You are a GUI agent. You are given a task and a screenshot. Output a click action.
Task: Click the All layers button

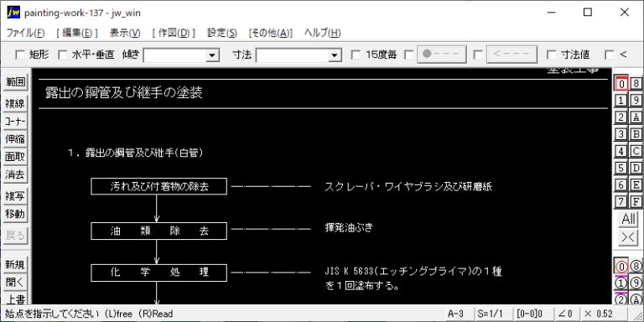pyautogui.click(x=628, y=220)
